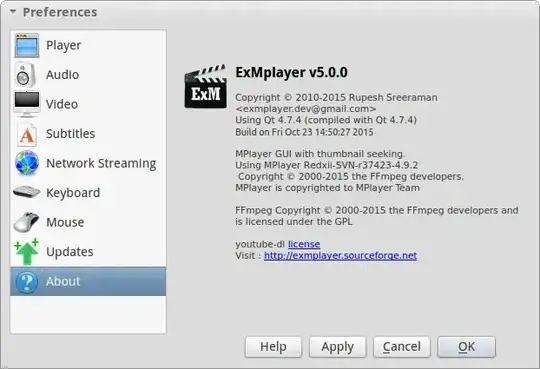Go to Network Streaming settings
Screen dimensions: 540x369
[88, 163]
